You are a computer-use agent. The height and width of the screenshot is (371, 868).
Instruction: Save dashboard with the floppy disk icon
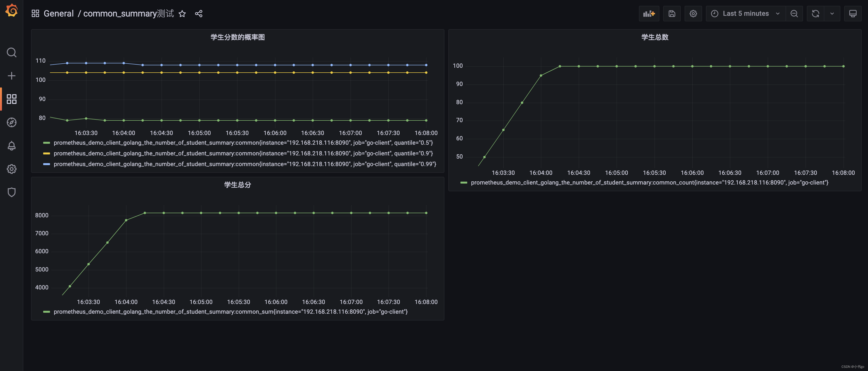671,14
